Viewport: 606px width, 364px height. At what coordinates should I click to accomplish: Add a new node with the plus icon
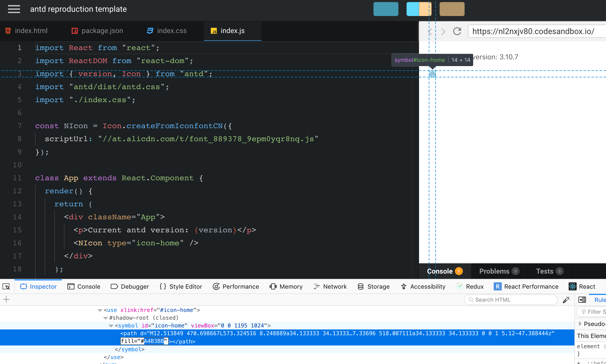click(6, 299)
